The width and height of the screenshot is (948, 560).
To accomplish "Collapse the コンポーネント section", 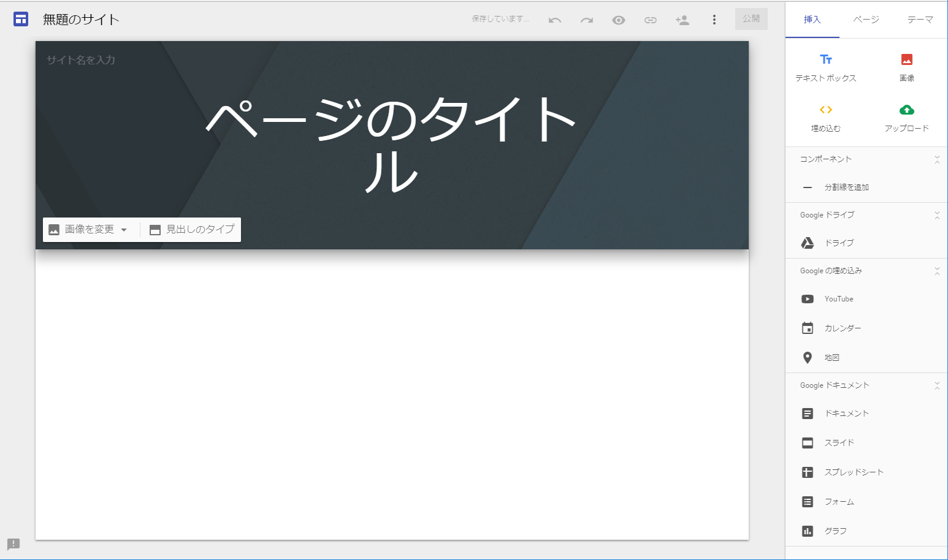I will (937, 159).
